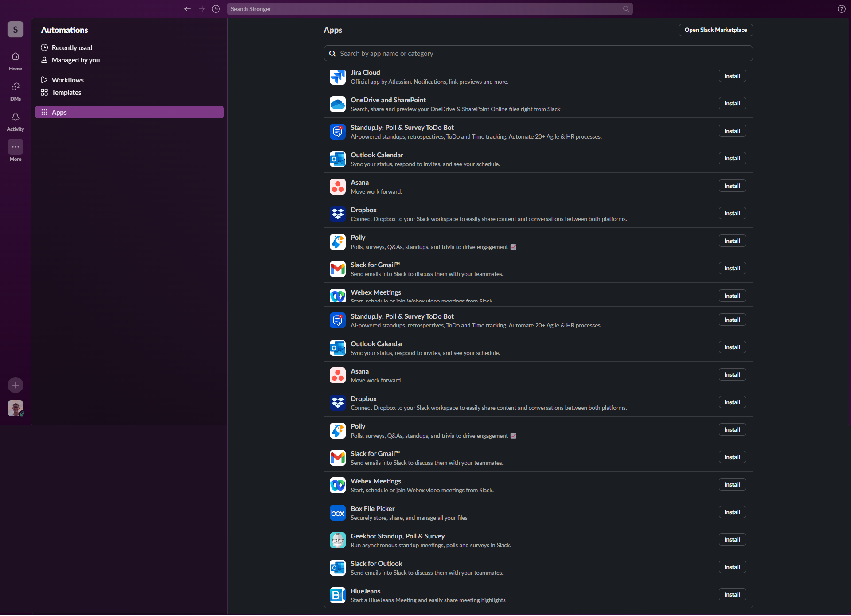Click the Open Slack Marketplace button
This screenshot has height=616, width=851.
715,30
